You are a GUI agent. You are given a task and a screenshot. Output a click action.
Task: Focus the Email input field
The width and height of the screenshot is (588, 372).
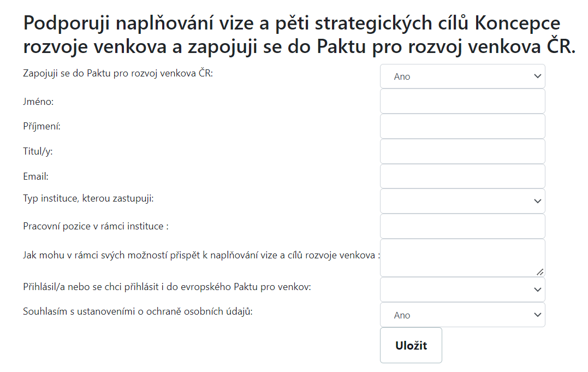462,176
